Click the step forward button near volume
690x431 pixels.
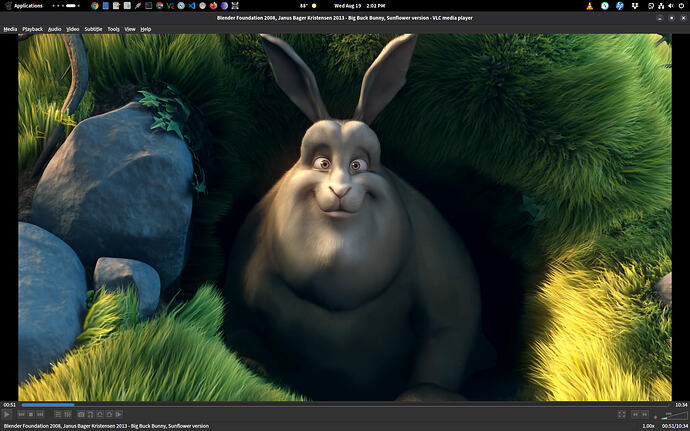pyautogui.click(x=645, y=414)
